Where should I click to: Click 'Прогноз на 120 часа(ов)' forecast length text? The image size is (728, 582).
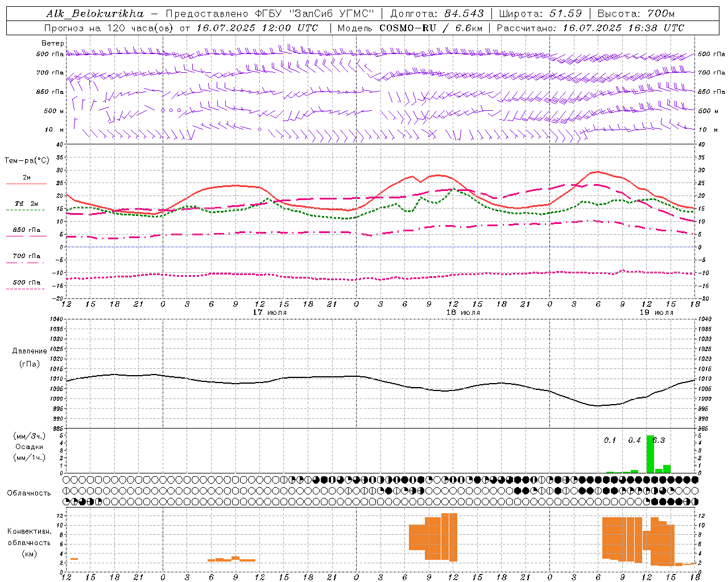[x=109, y=28]
